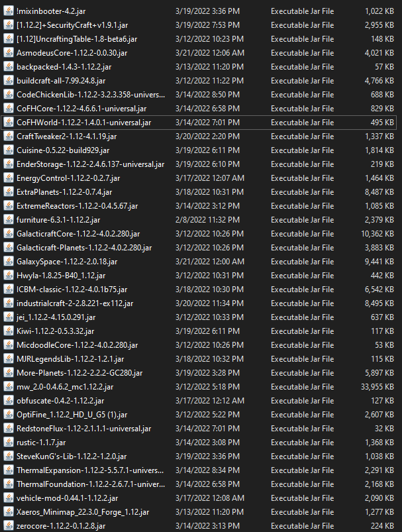Click the 9,441 KB size value
Image resolution: width=402 pixels, height=532 pixels.
coord(379,262)
